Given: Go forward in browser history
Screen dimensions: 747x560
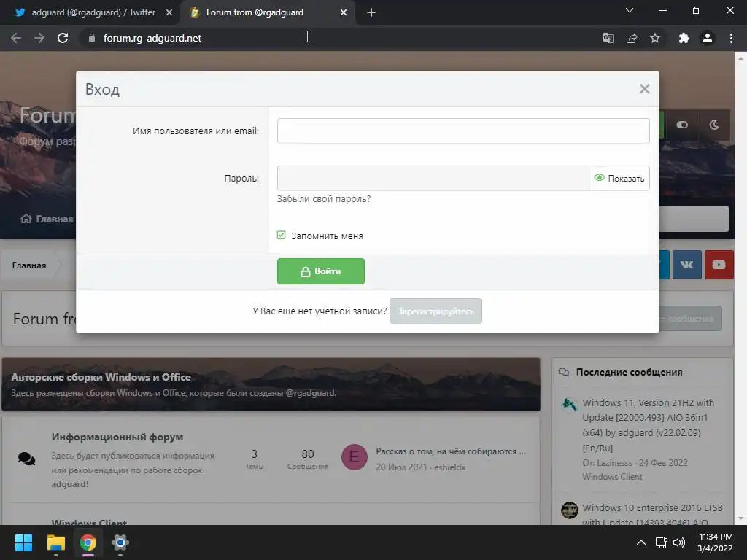Looking at the screenshot, I should pyautogui.click(x=39, y=38).
